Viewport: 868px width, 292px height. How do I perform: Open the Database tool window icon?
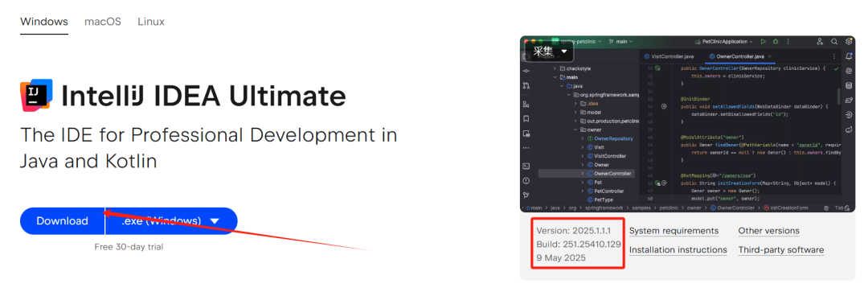849,86
